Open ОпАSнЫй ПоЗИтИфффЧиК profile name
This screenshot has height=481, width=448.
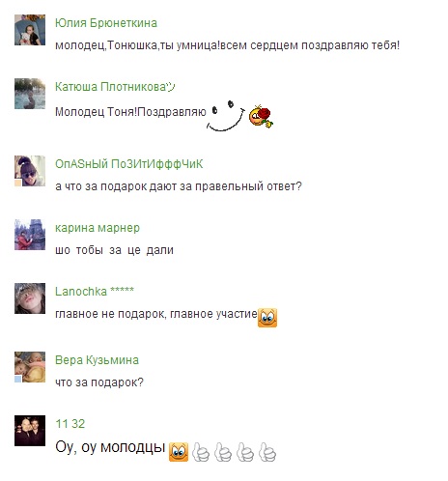pyautogui.click(x=129, y=164)
